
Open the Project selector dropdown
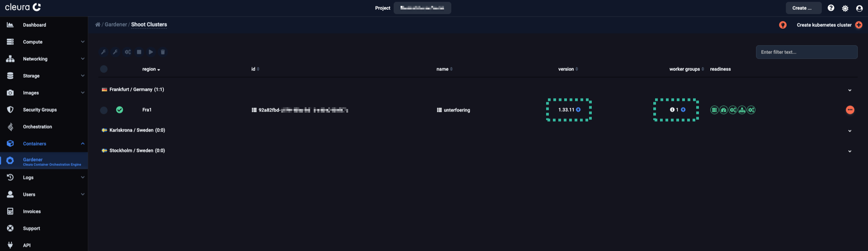click(x=422, y=8)
